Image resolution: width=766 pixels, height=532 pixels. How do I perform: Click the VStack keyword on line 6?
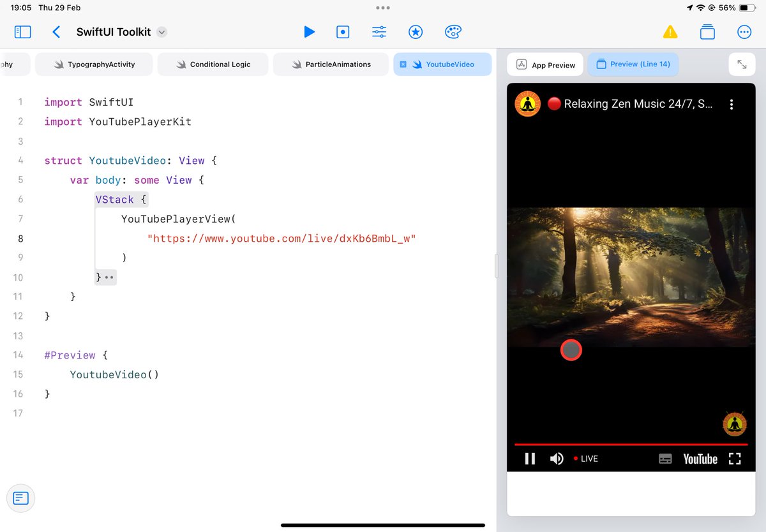115,200
